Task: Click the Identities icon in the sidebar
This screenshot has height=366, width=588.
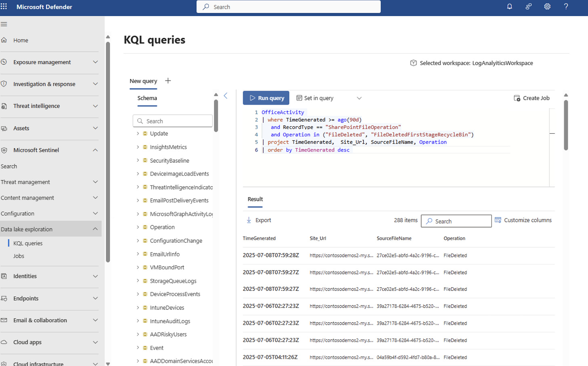Action: [4, 276]
